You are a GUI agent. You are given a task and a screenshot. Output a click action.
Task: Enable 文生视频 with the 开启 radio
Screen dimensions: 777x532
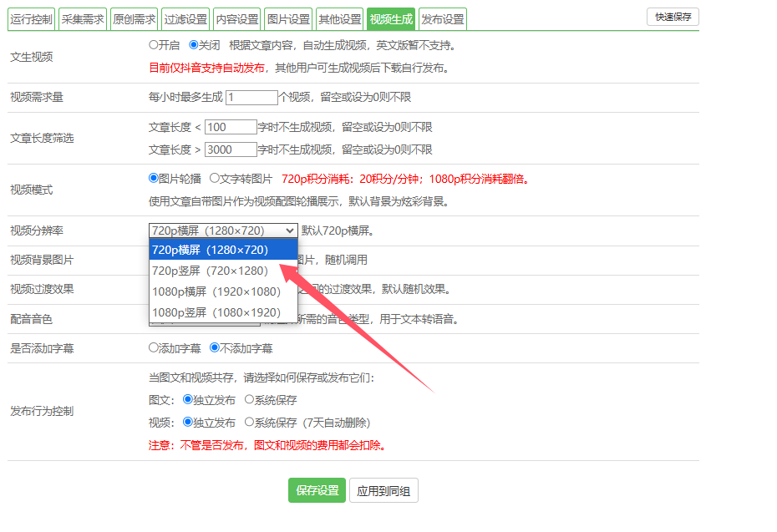[x=154, y=45]
